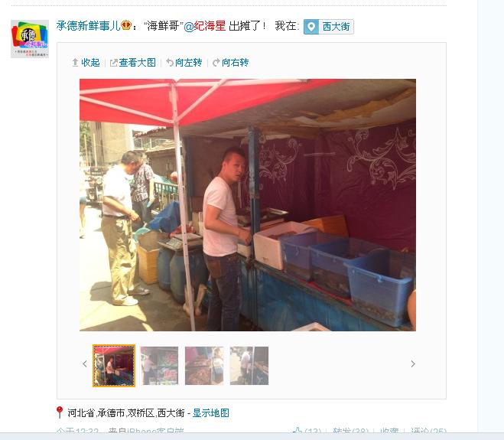Click the 承德新鲜事儿 username link
The image size is (504, 440).
tap(89, 26)
